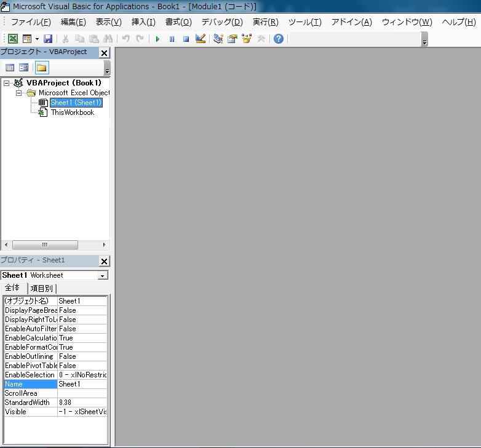Viewport: 481px width, 448px height.
Task: Open the 書式(O) menu
Action: pos(178,22)
